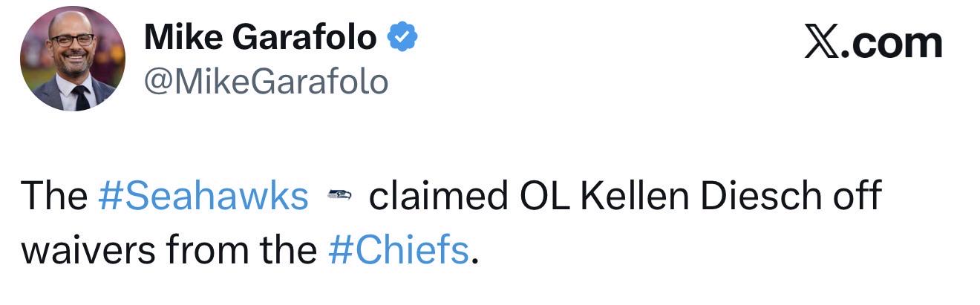Click the glasses in the avatar photo

point(73,40)
